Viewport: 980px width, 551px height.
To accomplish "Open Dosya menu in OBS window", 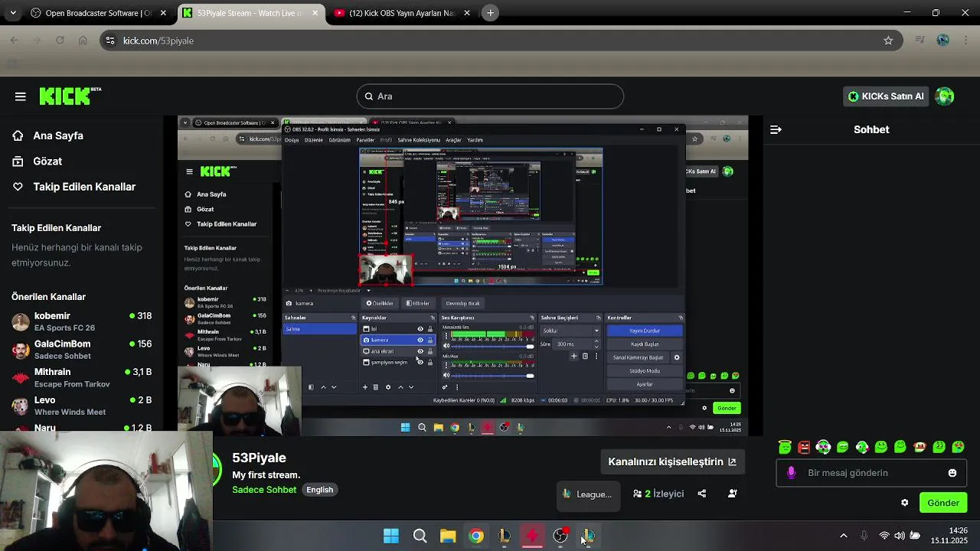I will tap(292, 140).
